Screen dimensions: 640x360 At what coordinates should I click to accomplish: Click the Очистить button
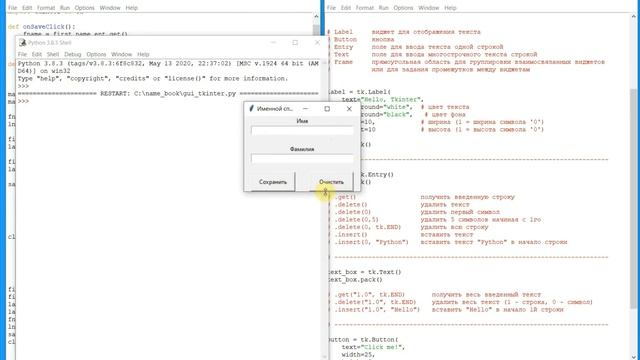click(331, 182)
